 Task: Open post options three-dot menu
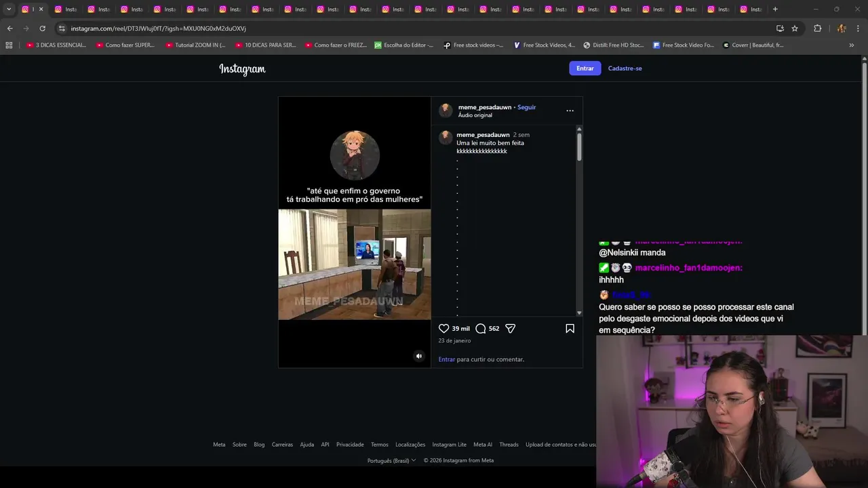point(570,110)
